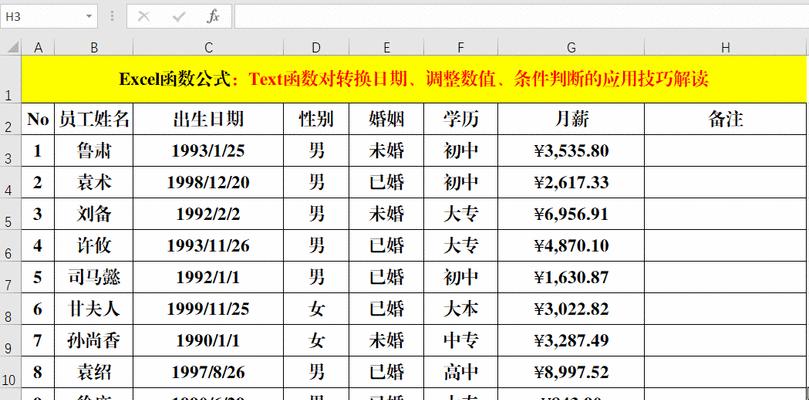Screen dimensions: 809x400
Task: Click the yellow title cell about Text函数
Action: [414, 79]
